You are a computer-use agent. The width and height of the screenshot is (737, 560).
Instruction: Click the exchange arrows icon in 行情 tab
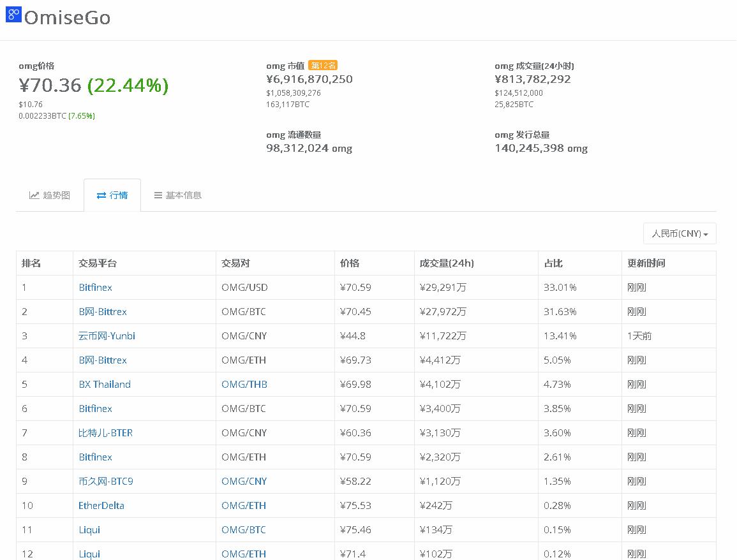(x=101, y=195)
